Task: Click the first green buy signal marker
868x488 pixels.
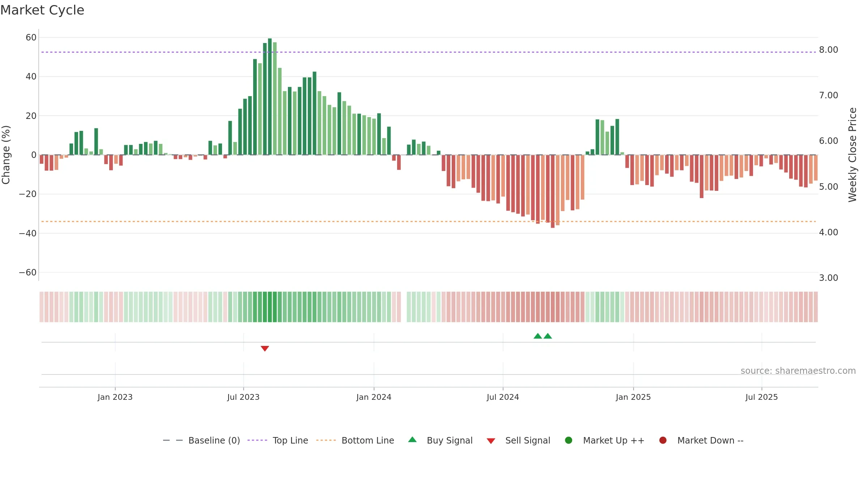Action: coord(538,336)
